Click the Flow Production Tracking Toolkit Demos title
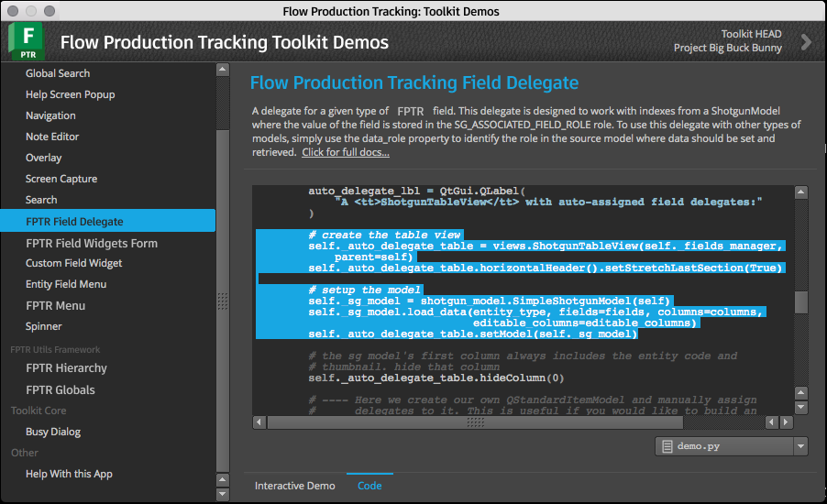Viewport: 827px width, 504px height. [x=224, y=42]
